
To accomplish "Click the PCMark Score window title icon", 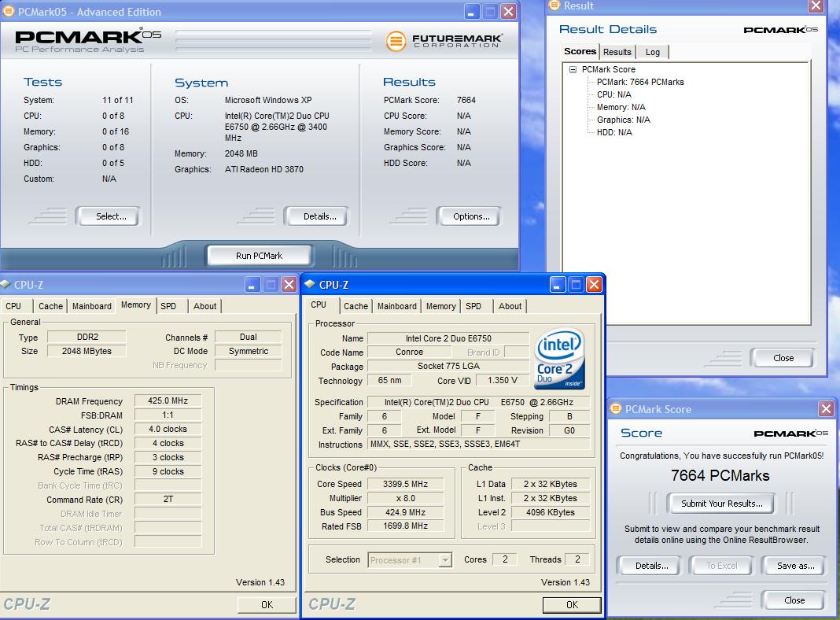I will point(616,409).
